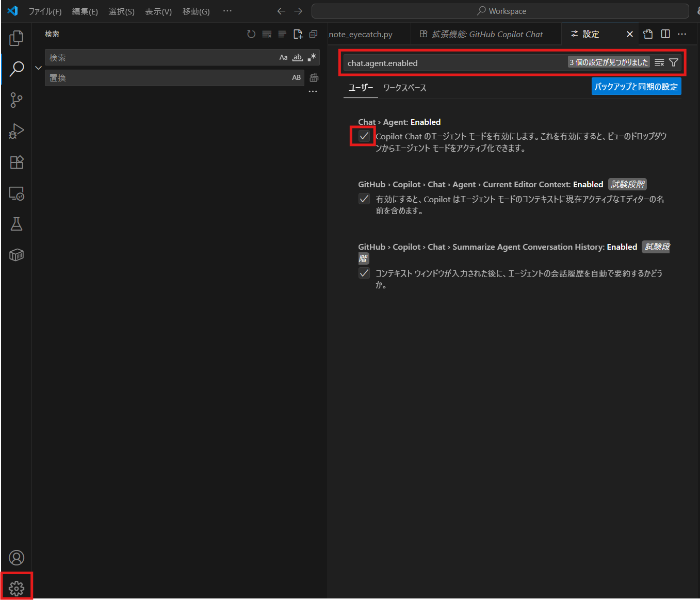Click 3 個の設定が見つかりました count
Screen dimensions: 700x600
click(x=609, y=62)
